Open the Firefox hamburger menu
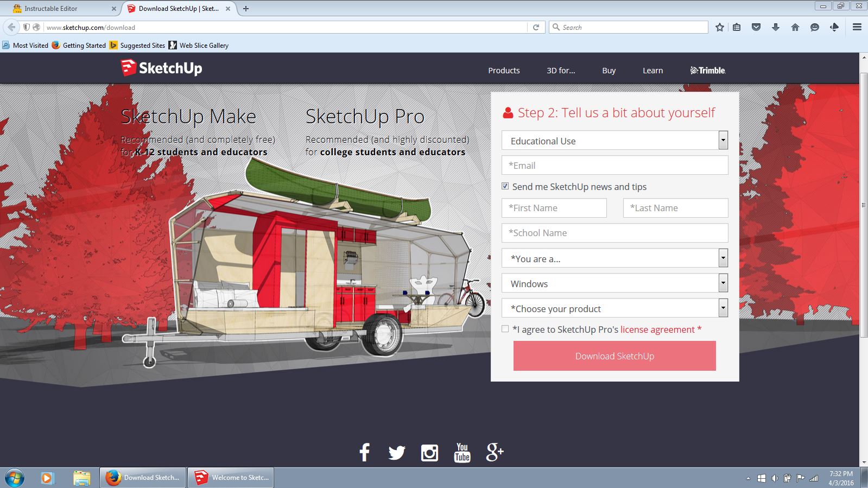Viewport: 868px width, 488px height. [857, 27]
